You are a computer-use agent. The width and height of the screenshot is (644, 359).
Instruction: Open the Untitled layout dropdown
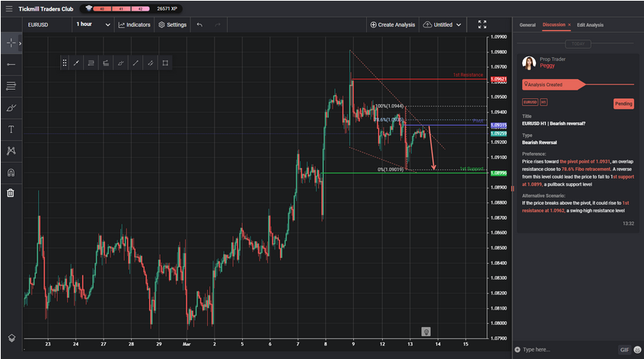(x=442, y=24)
